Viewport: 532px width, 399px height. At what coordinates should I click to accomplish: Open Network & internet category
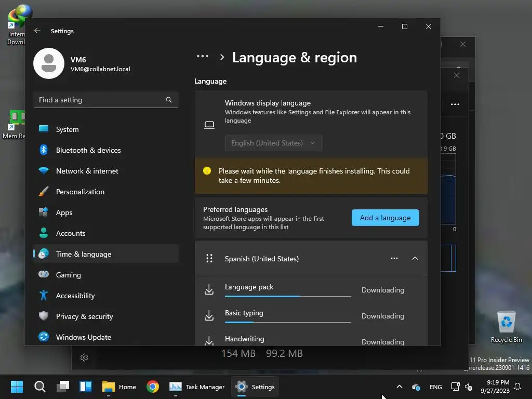point(106,171)
